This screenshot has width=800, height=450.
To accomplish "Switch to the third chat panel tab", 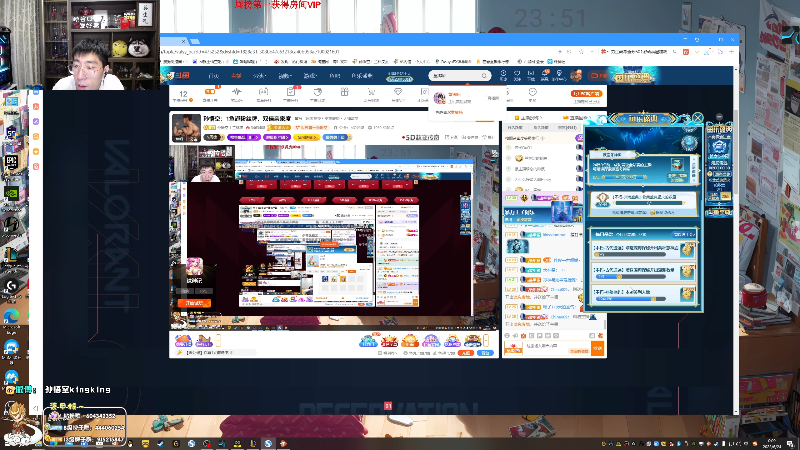I will (567, 128).
